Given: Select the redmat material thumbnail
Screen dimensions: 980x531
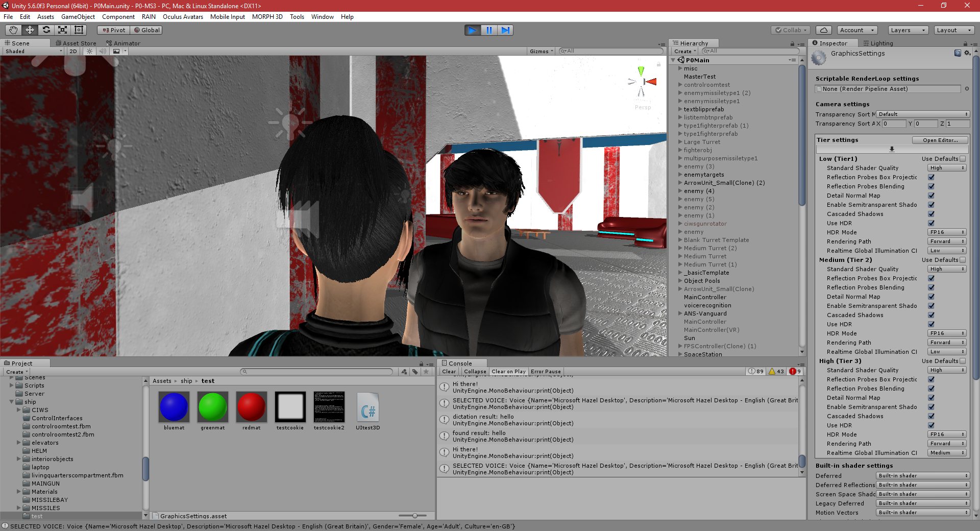Looking at the screenshot, I should click(x=252, y=407).
